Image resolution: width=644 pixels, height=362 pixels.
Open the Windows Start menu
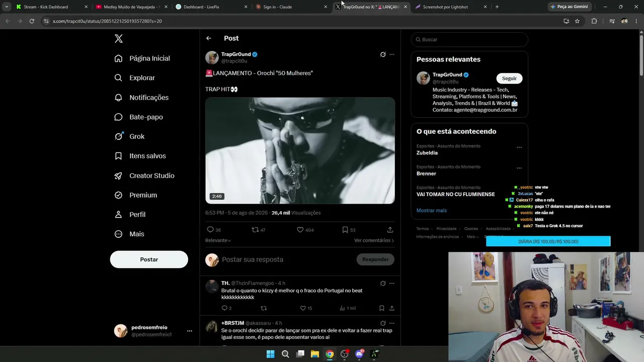pyautogui.click(x=270, y=354)
